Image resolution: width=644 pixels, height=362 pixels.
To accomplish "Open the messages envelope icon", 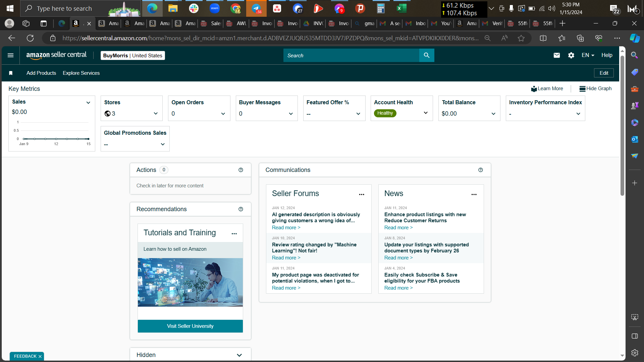I will pyautogui.click(x=557, y=55).
